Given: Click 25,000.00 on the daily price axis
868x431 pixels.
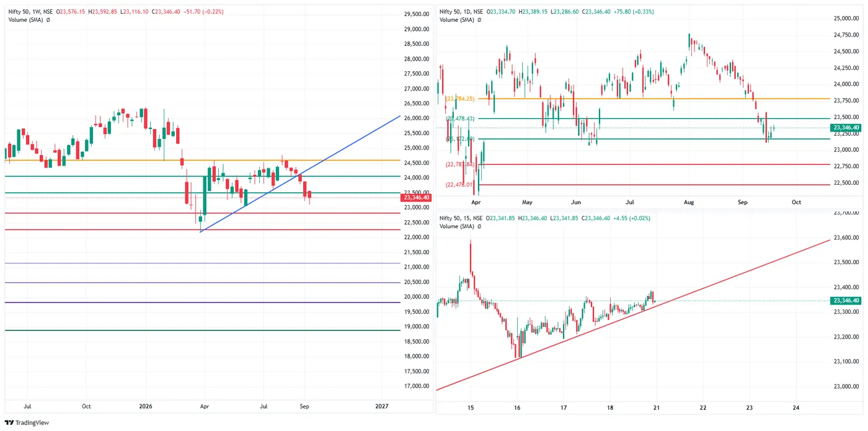Looking at the screenshot, I should (848, 19).
